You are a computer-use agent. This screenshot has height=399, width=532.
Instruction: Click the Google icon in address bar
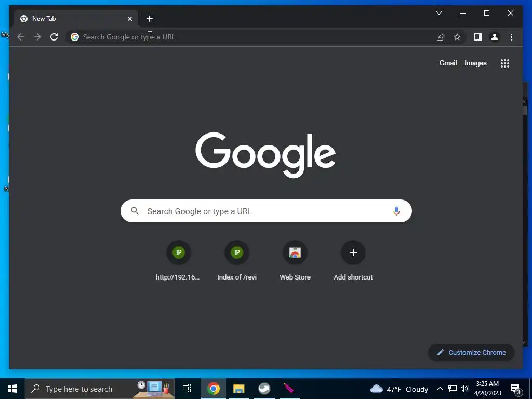click(x=75, y=37)
